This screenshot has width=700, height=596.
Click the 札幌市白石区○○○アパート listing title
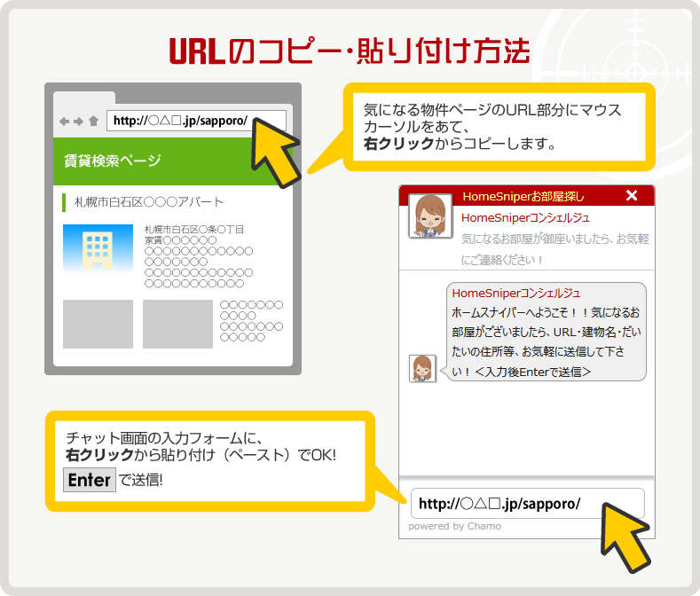click(149, 202)
